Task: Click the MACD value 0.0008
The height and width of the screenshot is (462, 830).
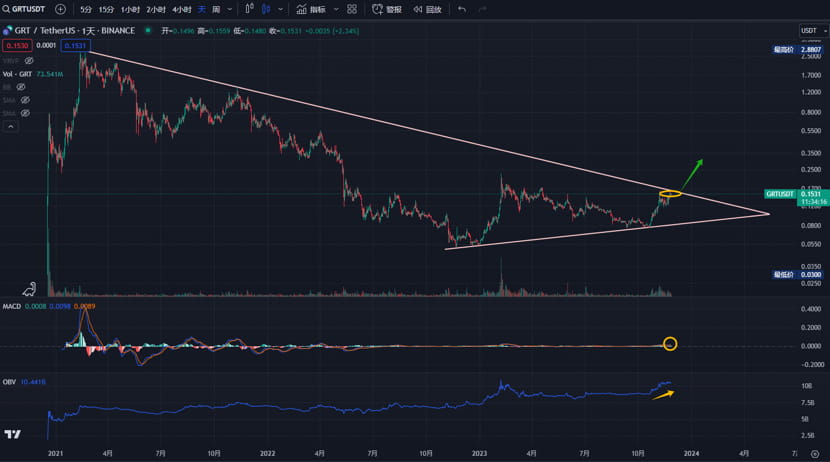Action: [35, 306]
